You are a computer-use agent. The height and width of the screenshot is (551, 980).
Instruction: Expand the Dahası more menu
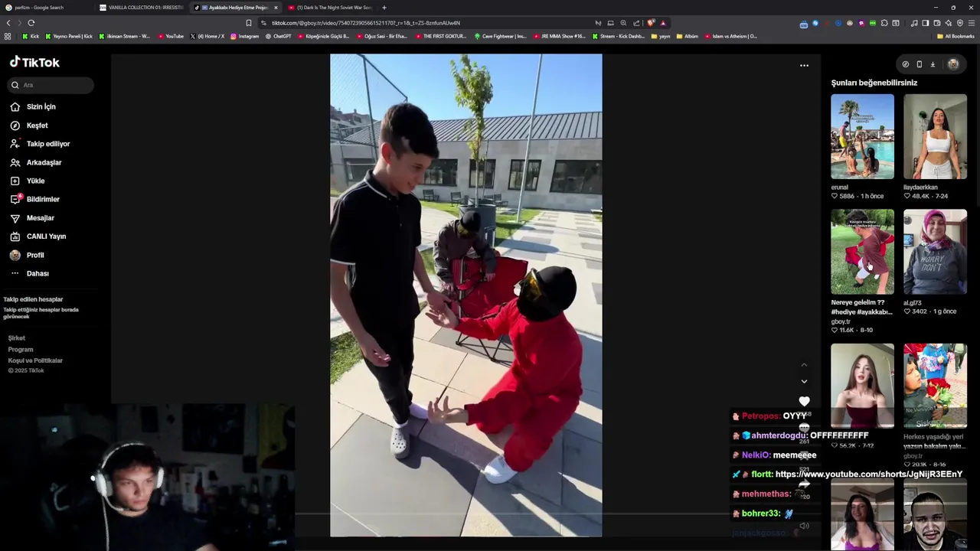[x=38, y=273]
